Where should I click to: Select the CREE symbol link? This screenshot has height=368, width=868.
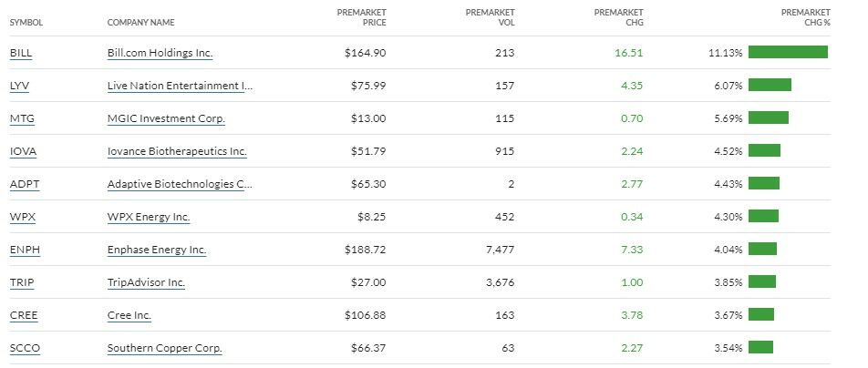point(24,315)
